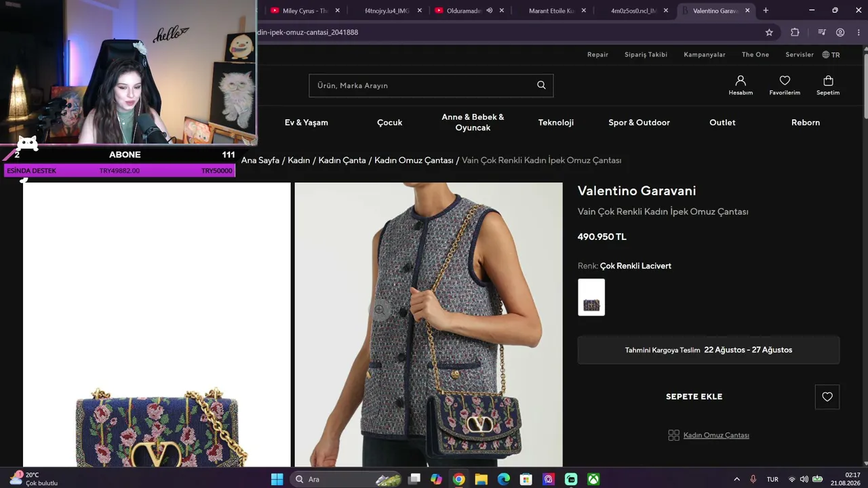This screenshot has width=868, height=488.
Task: Click the Repair link in the top bar
Action: tap(597, 54)
